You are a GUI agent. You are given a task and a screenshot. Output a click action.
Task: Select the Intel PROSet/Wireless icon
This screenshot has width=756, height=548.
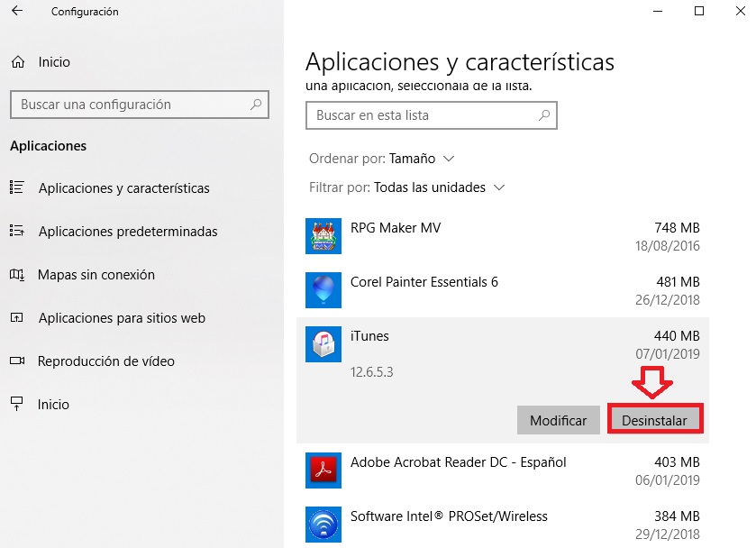pos(323,525)
